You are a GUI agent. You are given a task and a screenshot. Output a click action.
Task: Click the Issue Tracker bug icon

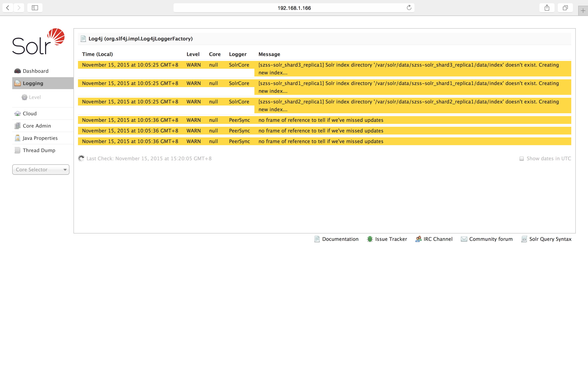click(x=370, y=239)
